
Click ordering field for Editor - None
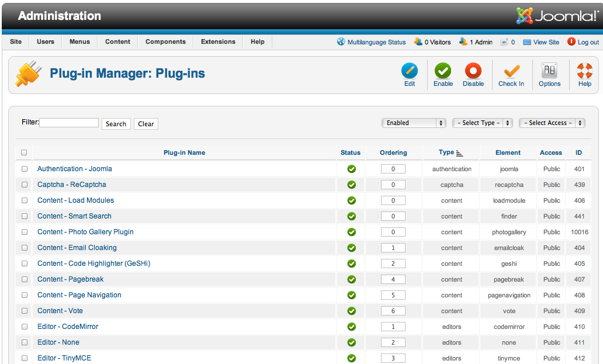click(x=393, y=342)
